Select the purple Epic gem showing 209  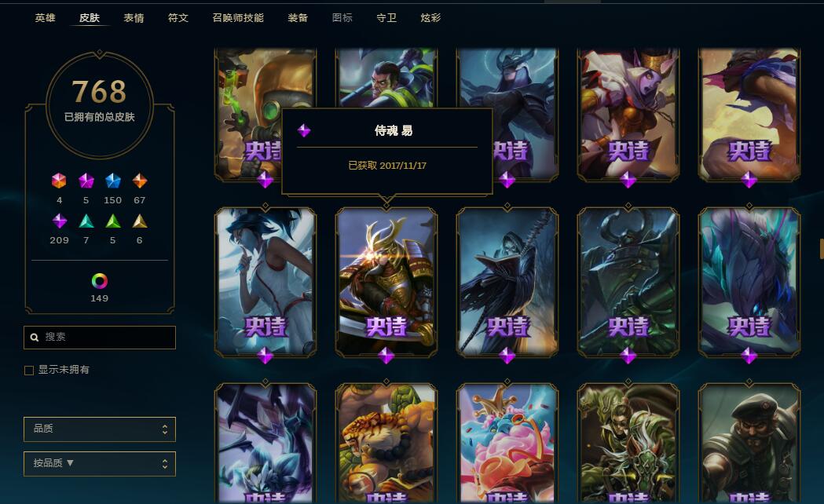[x=60, y=221]
